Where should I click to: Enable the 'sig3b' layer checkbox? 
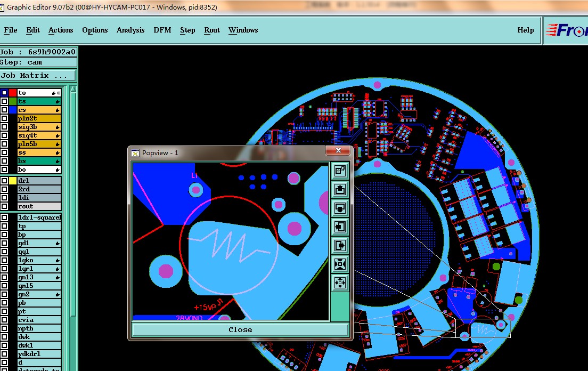coord(4,127)
